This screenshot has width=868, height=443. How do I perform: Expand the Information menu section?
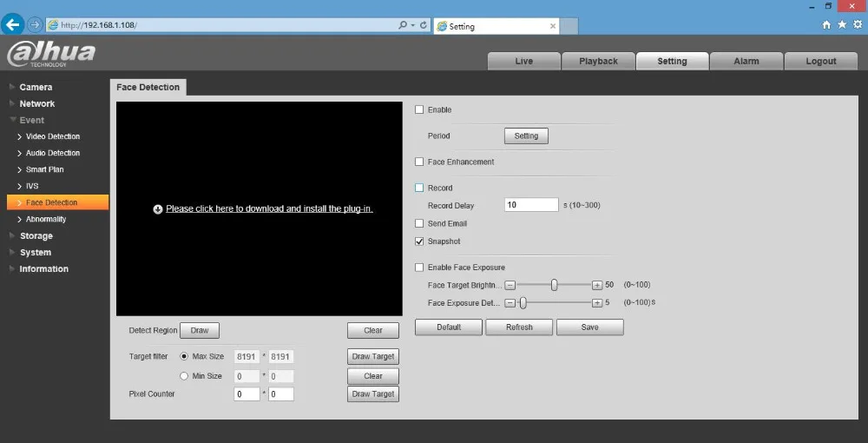(43, 269)
